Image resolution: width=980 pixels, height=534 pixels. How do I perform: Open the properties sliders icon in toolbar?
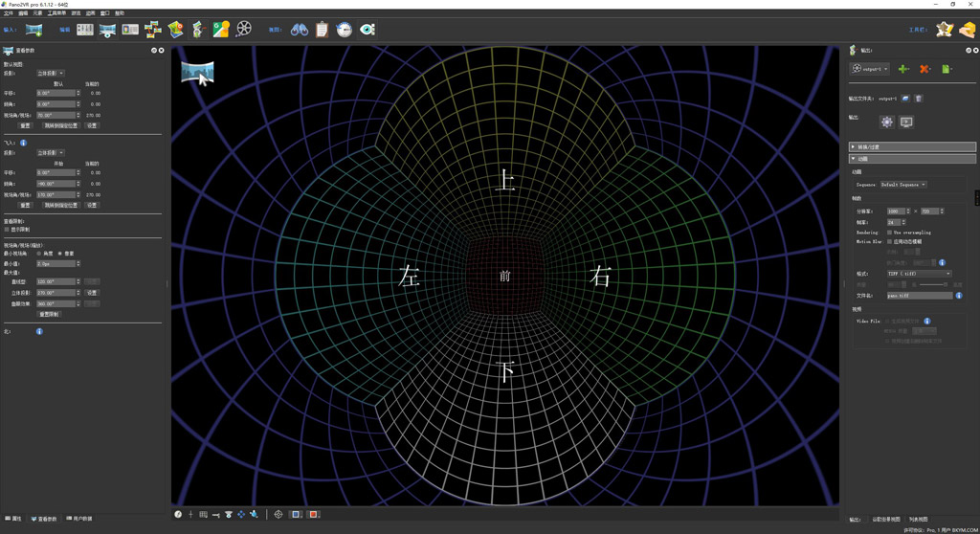pyautogui.click(x=85, y=30)
